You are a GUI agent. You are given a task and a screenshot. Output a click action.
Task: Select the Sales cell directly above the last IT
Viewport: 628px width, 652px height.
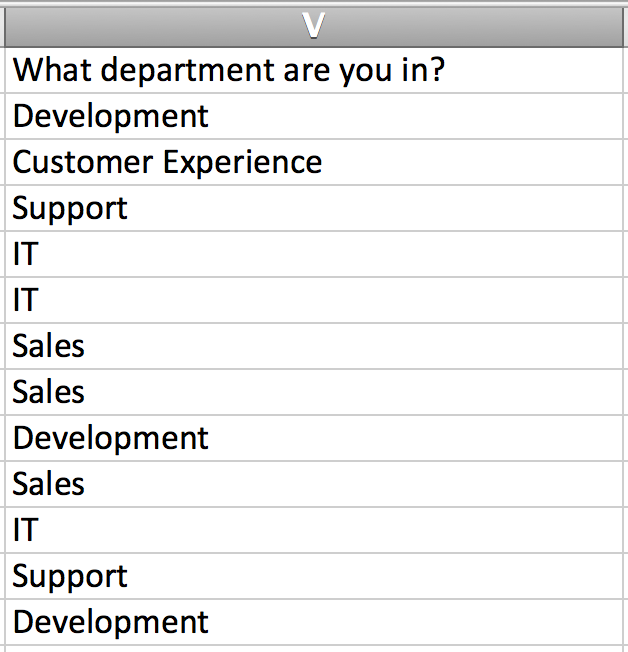[49, 485]
